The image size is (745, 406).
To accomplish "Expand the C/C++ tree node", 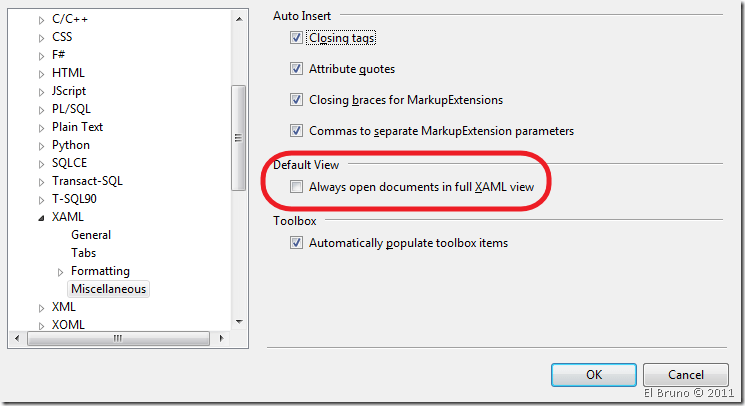I will pyautogui.click(x=41, y=19).
